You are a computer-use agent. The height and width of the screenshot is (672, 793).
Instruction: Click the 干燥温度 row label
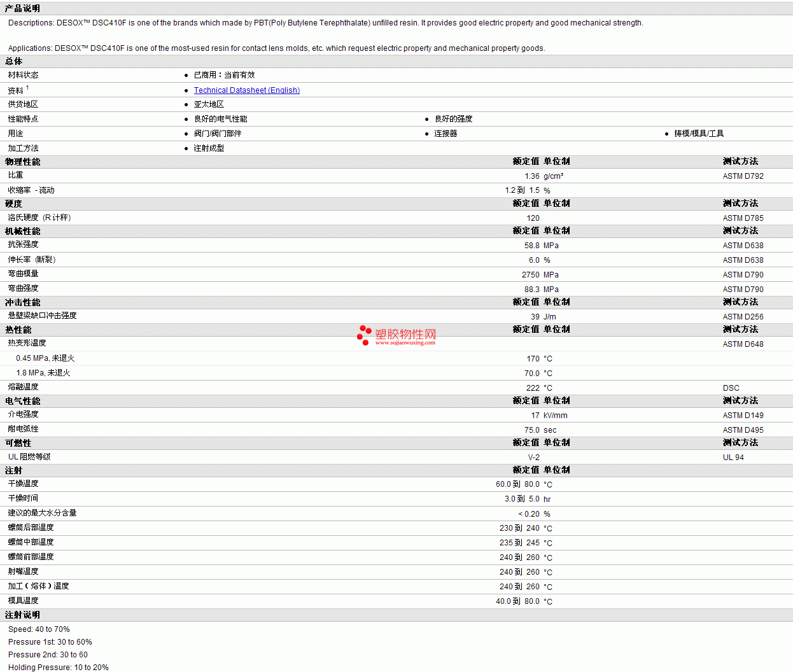[23, 484]
